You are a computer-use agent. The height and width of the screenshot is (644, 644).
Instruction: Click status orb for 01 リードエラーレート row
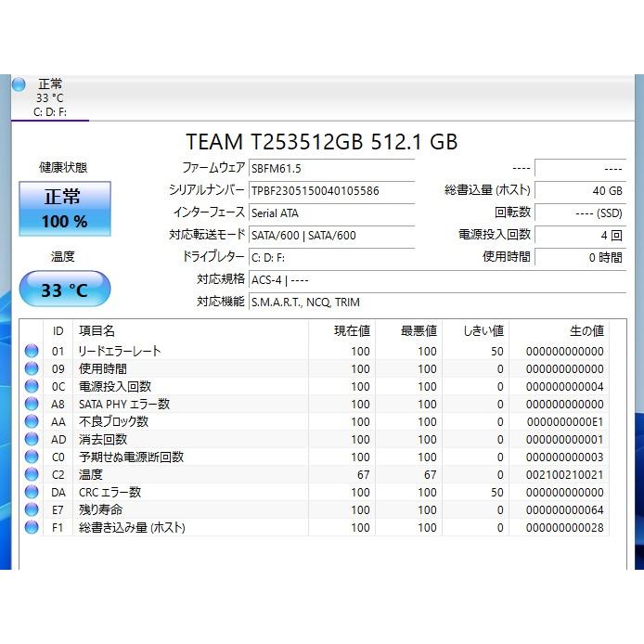[32, 351]
